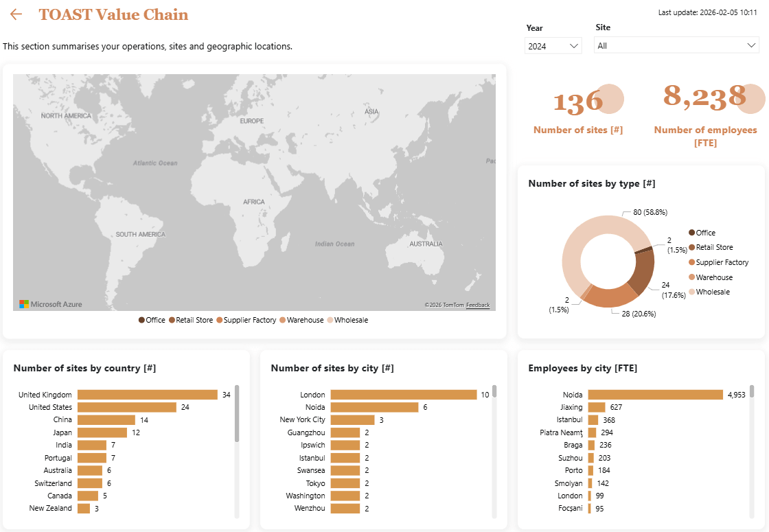Click the Office legend dot under map
769x532 pixels.
141,320
